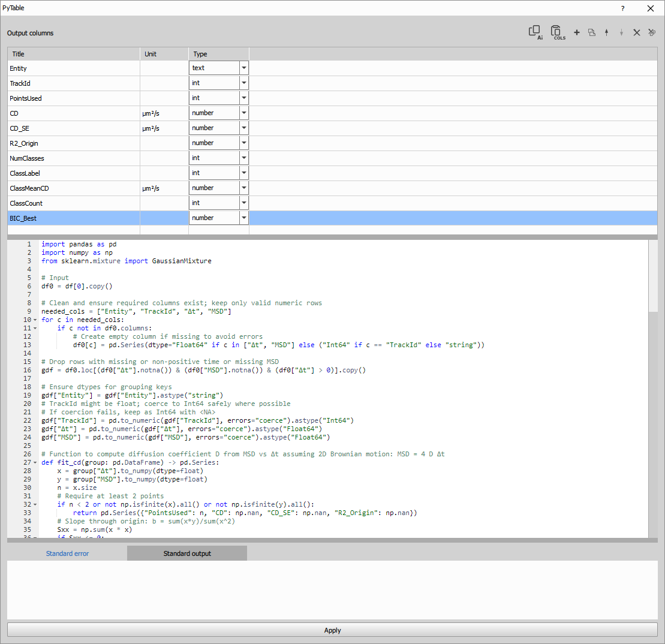Click the rightmost delete-all columns icon
This screenshot has height=644, width=665.
[x=651, y=32]
